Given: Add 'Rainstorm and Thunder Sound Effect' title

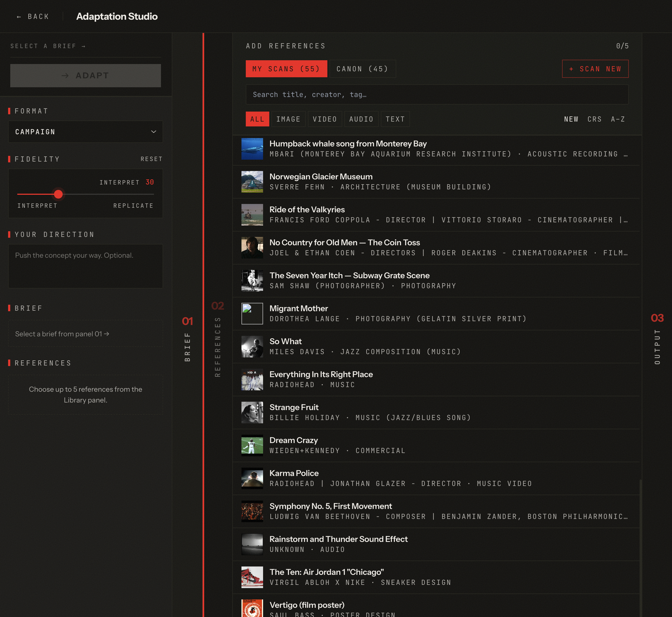Looking at the screenshot, I should point(338,539).
